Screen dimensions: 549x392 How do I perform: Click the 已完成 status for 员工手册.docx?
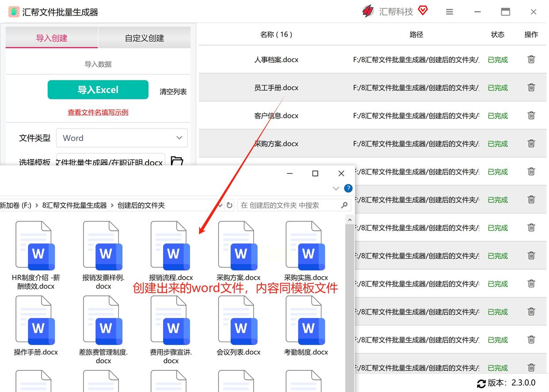tap(498, 88)
